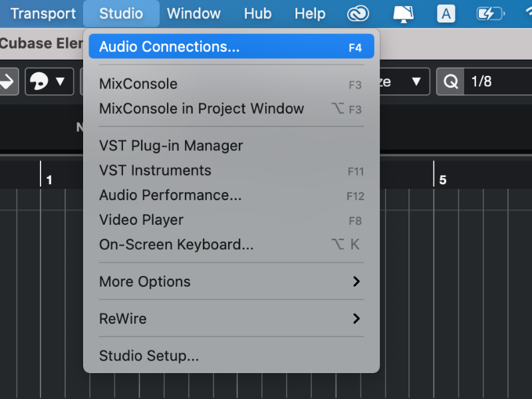
Task: Open the color tool dropdown in toolbar
Action: pos(49,81)
